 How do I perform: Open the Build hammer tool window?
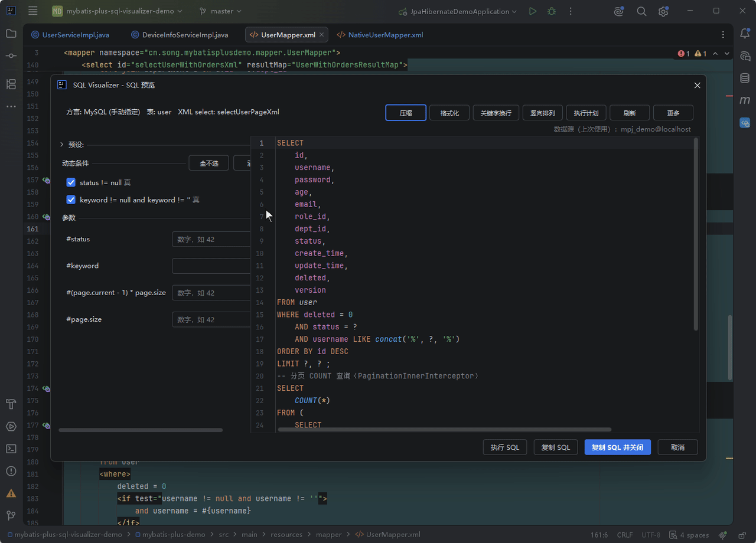click(11, 404)
